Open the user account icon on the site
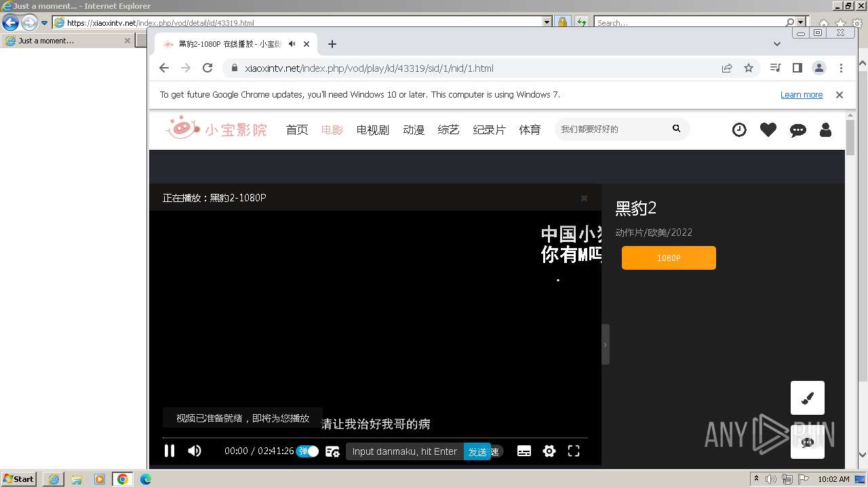The height and width of the screenshot is (488, 868). coord(825,129)
